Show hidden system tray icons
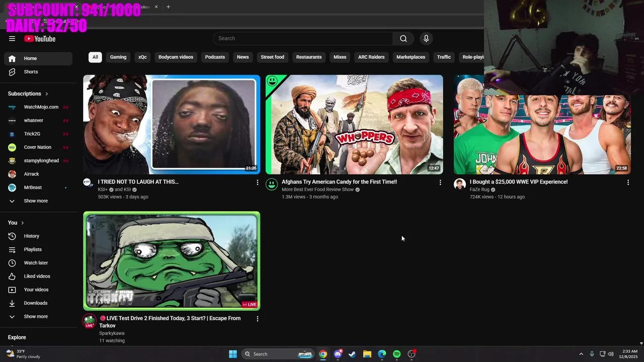644x362 pixels. point(581,354)
